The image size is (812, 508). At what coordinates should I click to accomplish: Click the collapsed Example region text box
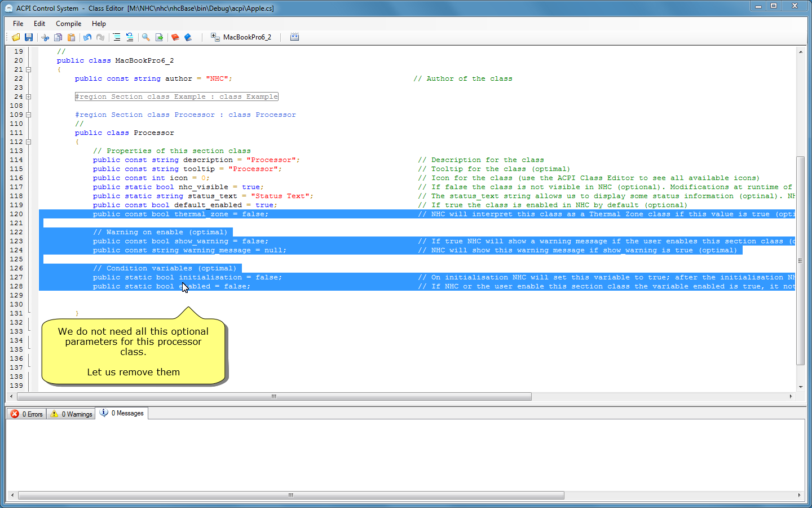(176, 97)
